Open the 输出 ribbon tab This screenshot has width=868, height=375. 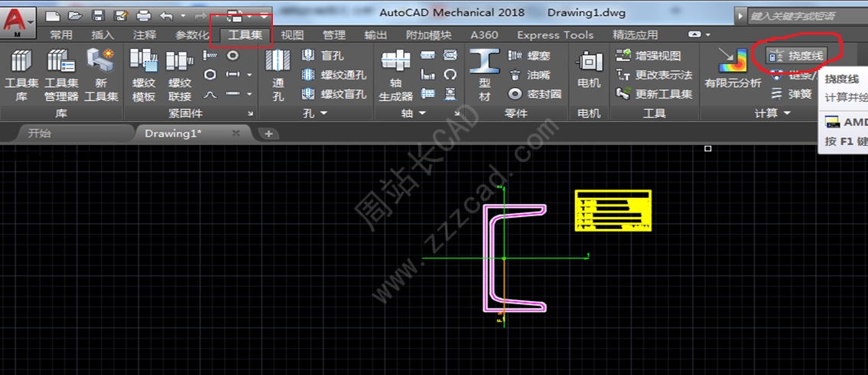pyautogui.click(x=375, y=35)
